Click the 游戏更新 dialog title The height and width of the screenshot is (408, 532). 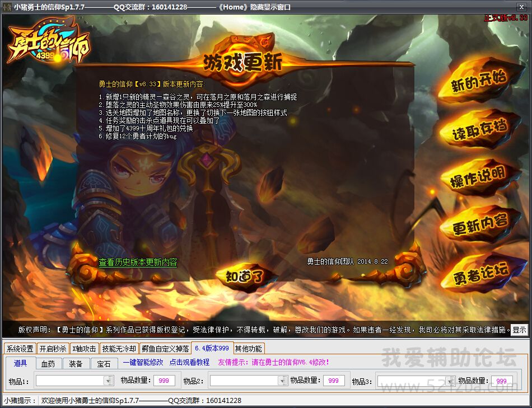[x=243, y=63]
